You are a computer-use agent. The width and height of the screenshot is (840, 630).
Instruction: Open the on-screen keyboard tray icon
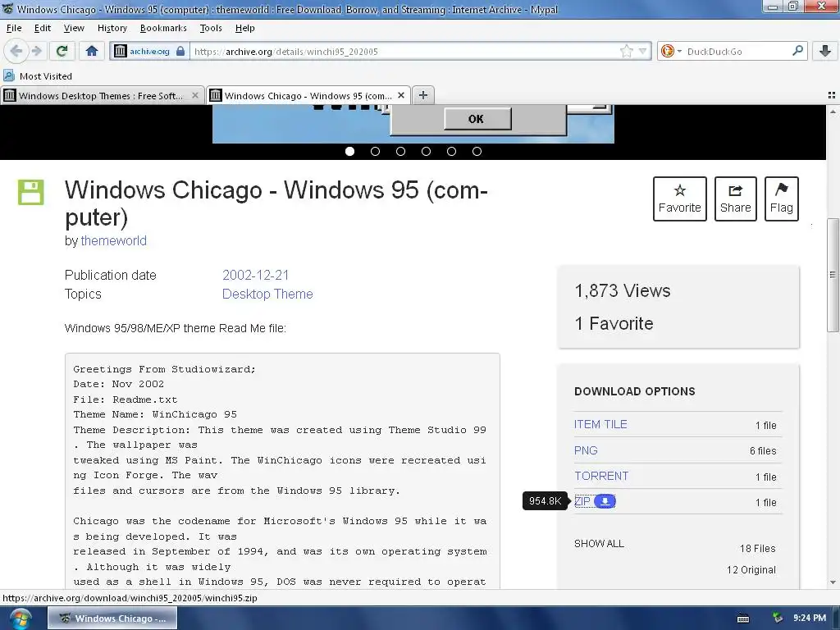(x=743, y=619)
